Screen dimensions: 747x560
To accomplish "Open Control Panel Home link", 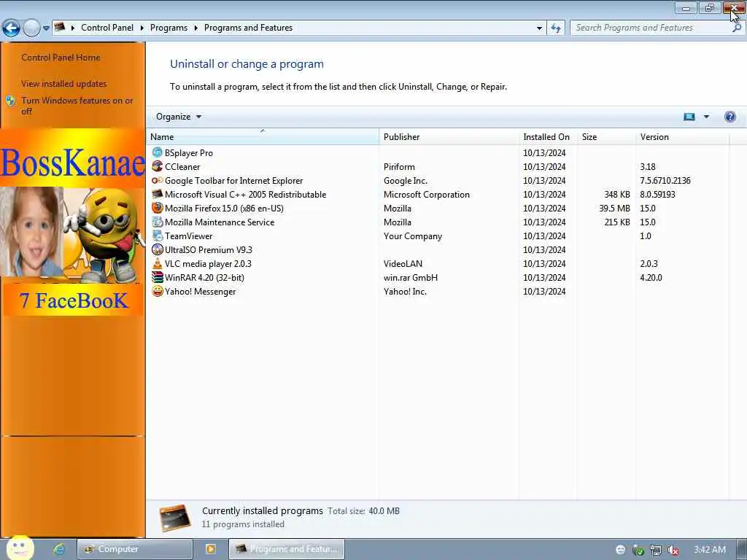I will point(61,57).
